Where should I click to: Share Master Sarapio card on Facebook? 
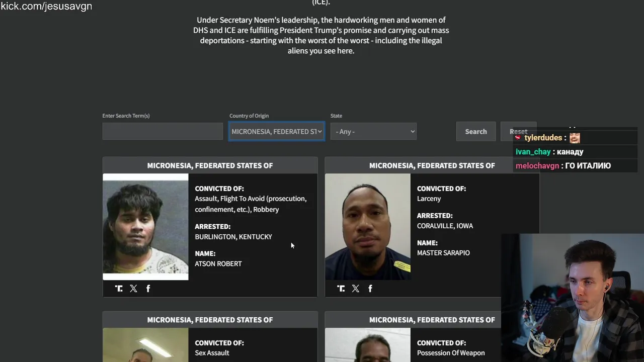click(x=370, y=289)
